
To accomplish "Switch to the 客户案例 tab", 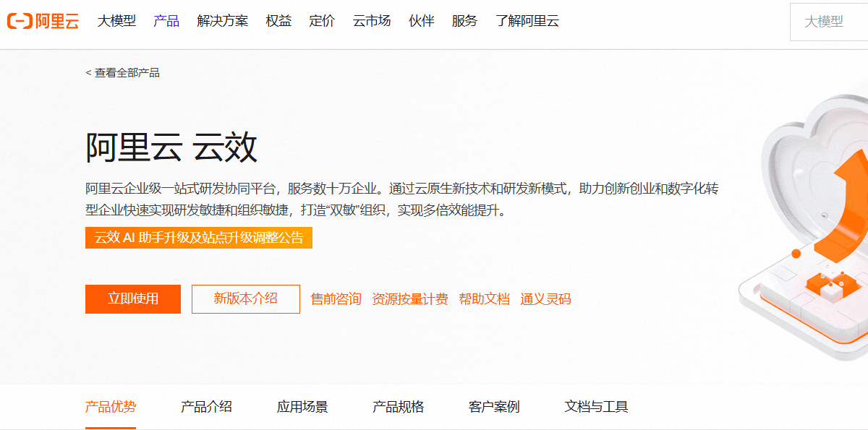I will pos(494,407).
